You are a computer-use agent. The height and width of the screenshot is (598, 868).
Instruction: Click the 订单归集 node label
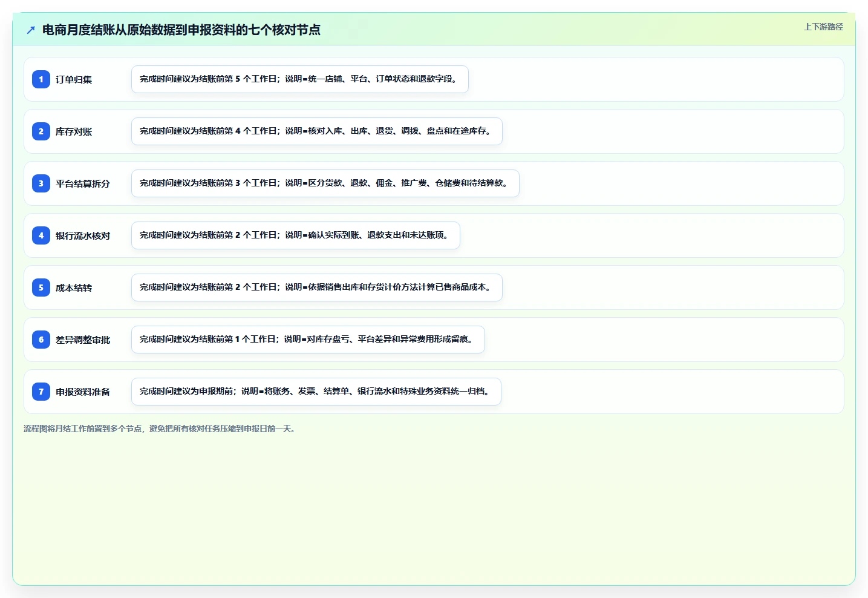coord(74,79)
